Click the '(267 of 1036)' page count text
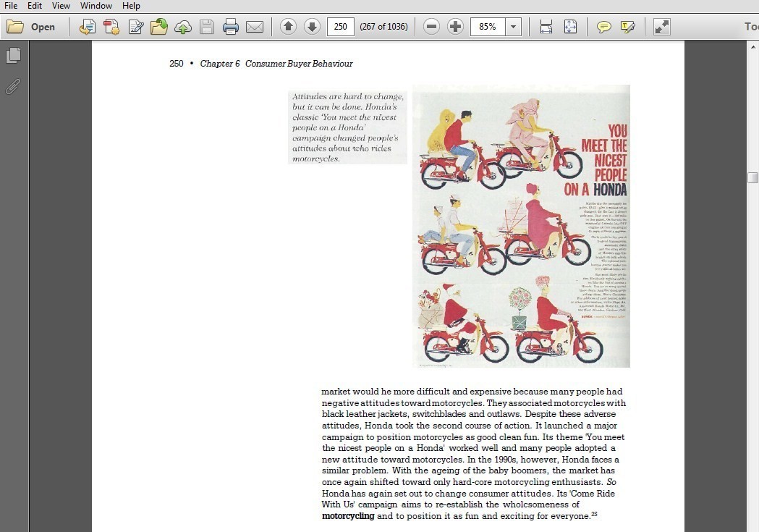The height and width of the screenshot is (532, 759). click(x=384, y=27)
